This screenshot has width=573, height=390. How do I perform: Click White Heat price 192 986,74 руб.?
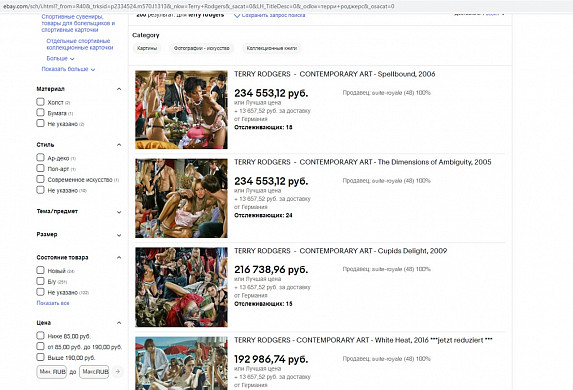pyautogui.click(x=271, y=359)
